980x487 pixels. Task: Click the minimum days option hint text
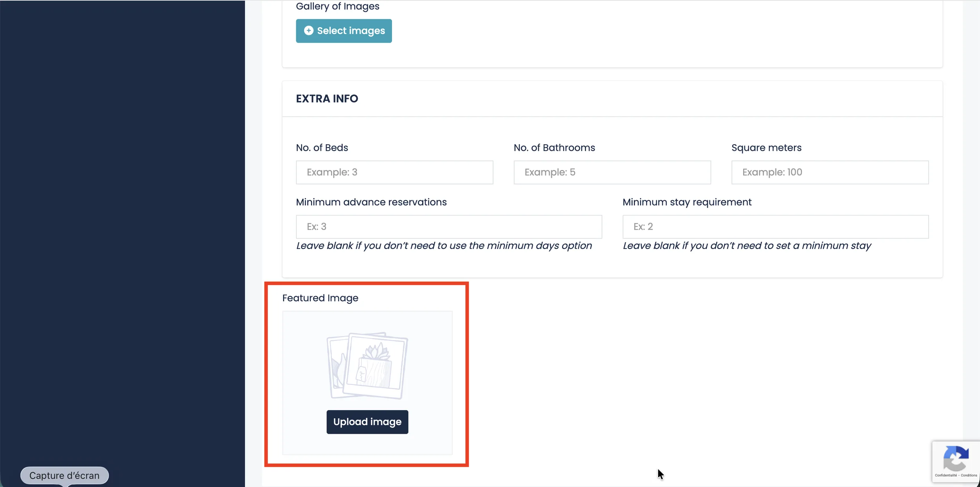(x=443, y=246)
